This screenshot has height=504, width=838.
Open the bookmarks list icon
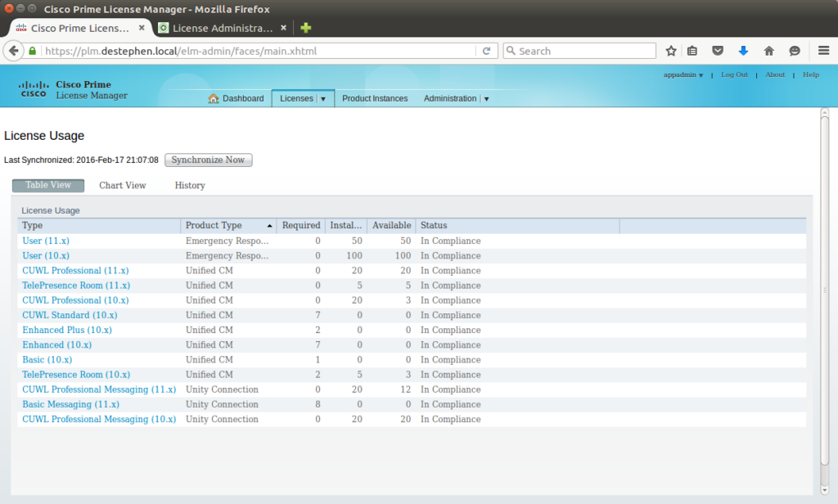[692, 51]
